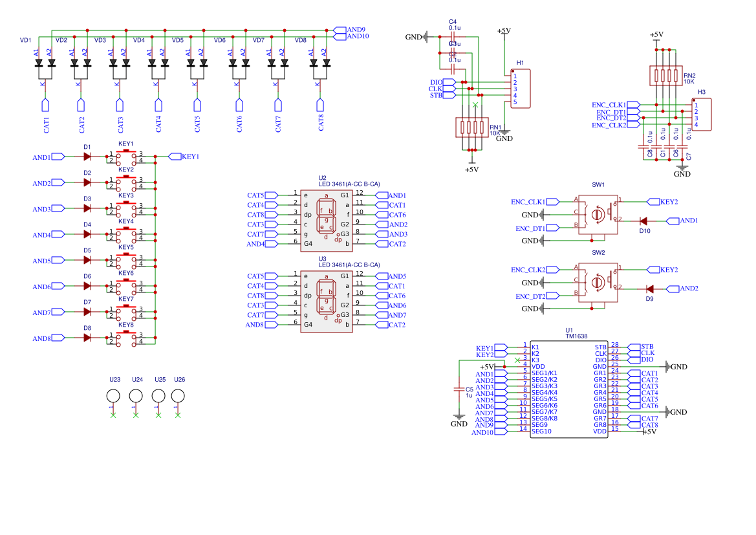Image resolution: width=756 pixels, height=535 pixels.
Task: Click the RN2 designator label
Action: pos(689,76)
